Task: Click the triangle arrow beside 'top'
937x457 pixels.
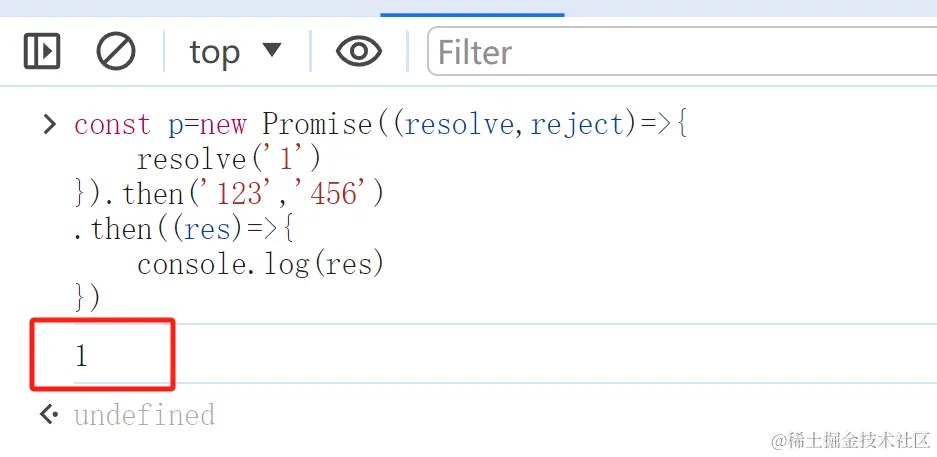Action: 271,50
